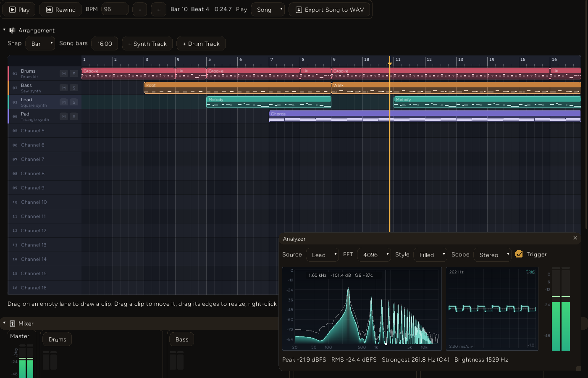
Task: Solo the Lead track
Action: click(x=74, y=102)
